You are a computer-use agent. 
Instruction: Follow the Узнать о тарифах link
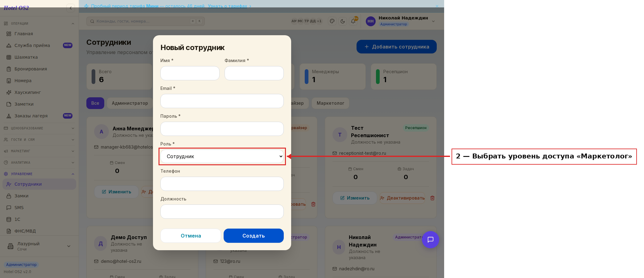tap(228, 6)
